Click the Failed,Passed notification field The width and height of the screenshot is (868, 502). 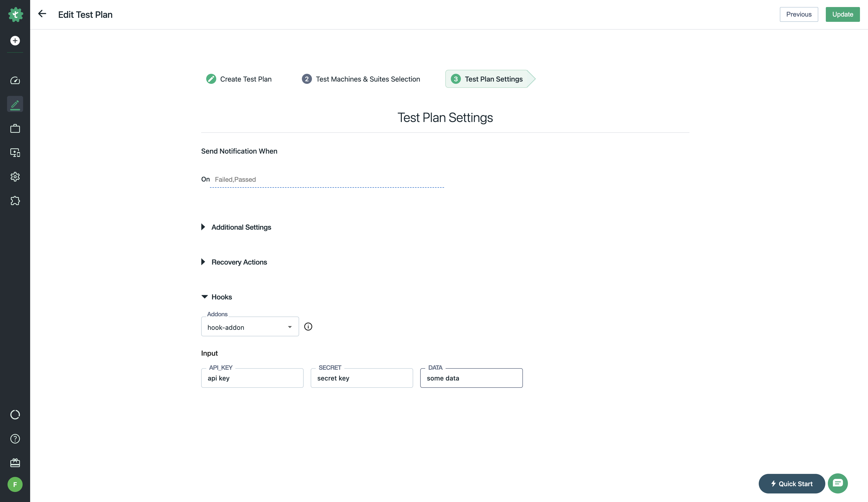pyautogui.click(x=327, y=179)
